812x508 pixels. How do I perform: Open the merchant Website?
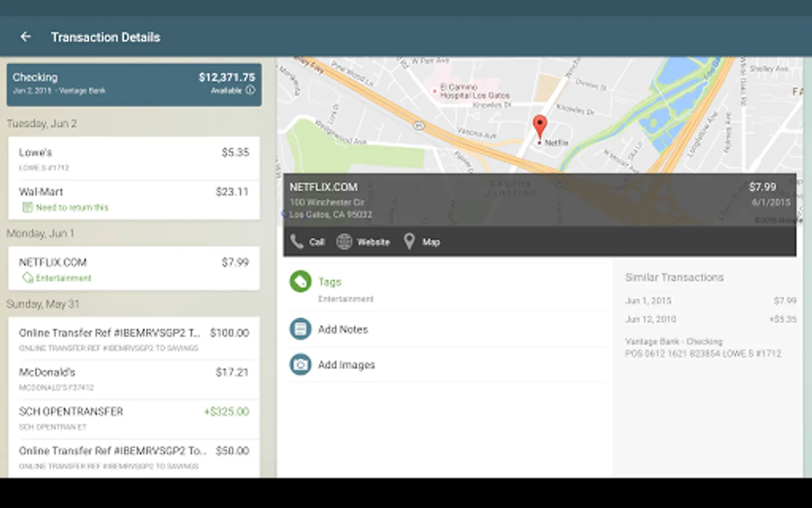364,242
